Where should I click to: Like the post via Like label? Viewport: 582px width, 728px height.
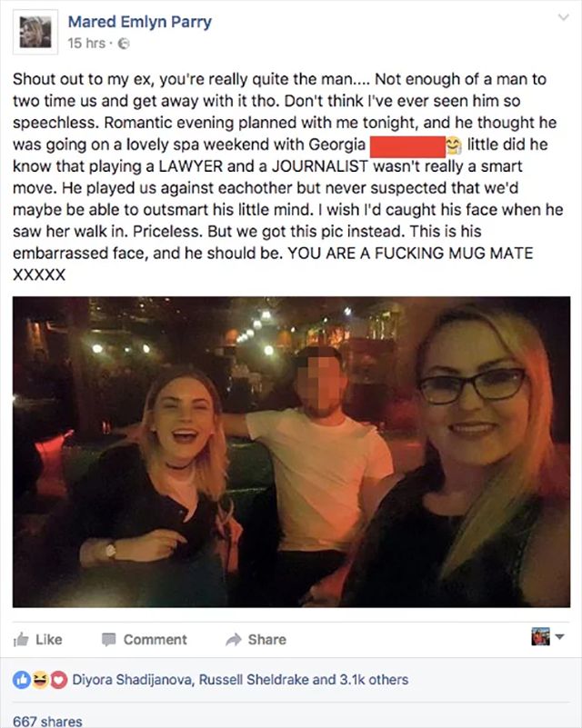pyautogui.click(x=49, y=639)
